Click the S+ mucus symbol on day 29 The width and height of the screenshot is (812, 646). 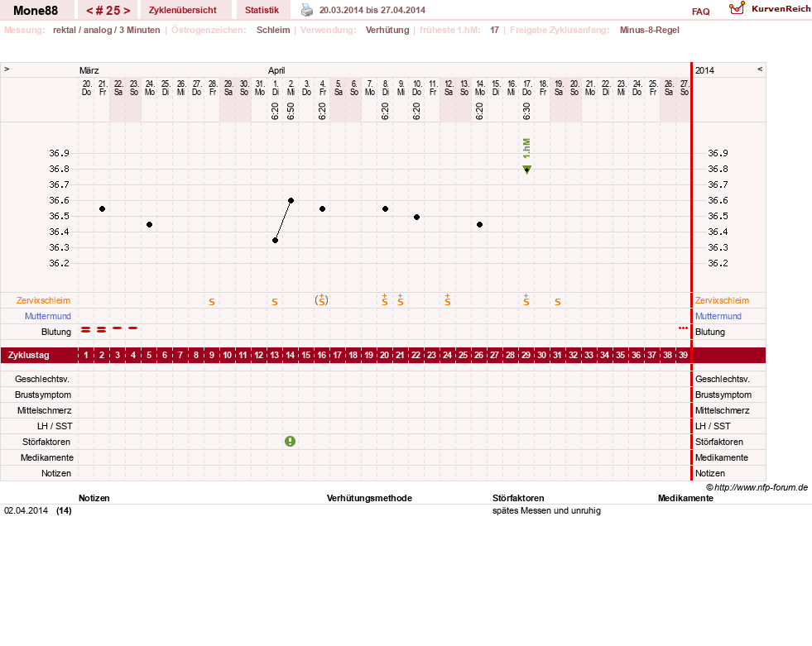pos(526,300)
